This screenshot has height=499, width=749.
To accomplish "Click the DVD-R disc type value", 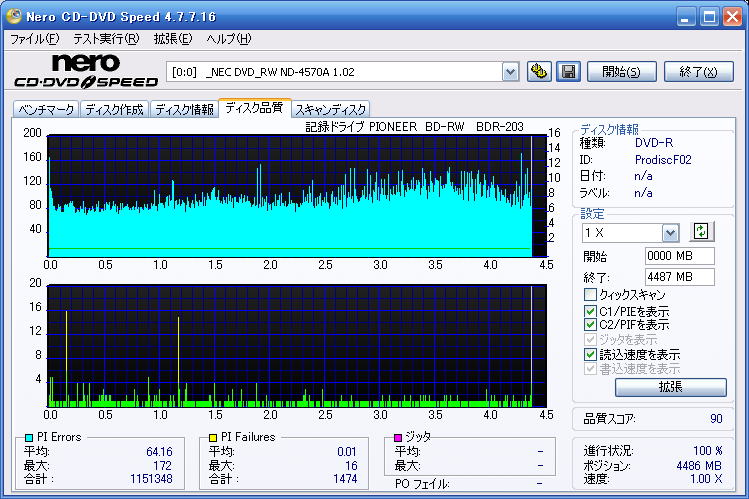I will (x=653, y=143).
